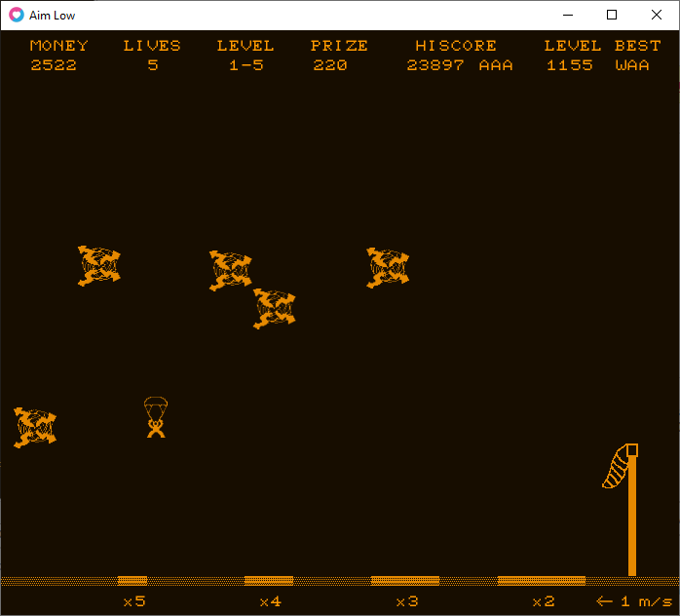Maximize the Aim Low window

(x=612, y=15)
